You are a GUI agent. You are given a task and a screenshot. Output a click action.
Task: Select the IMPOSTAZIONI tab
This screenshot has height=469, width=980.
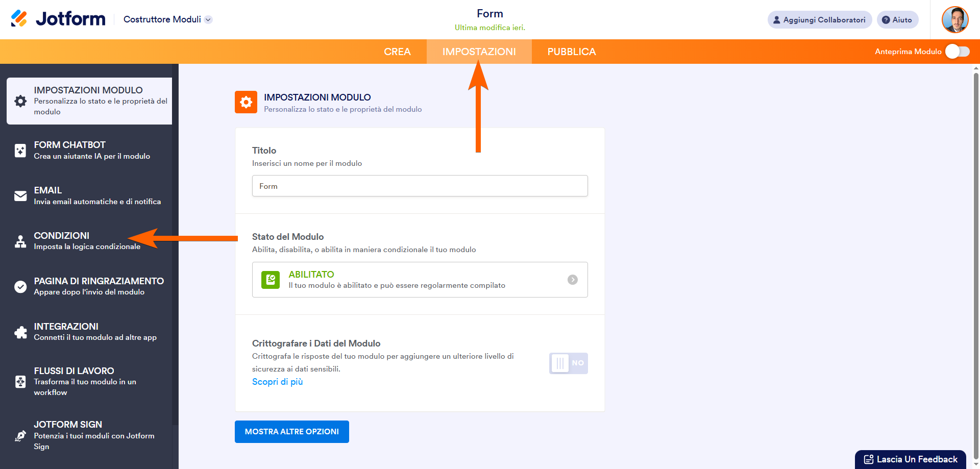(x=479, y=52)
